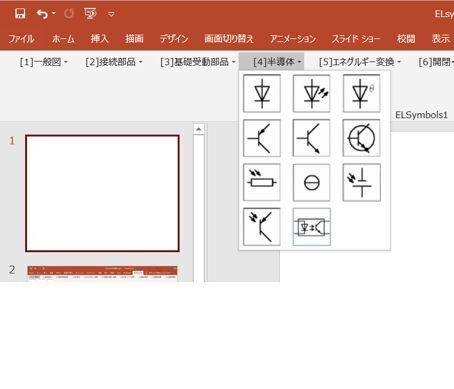The image size is (454, 389).
Task: Switch to the 描画 tab
Action: [134, 39]
